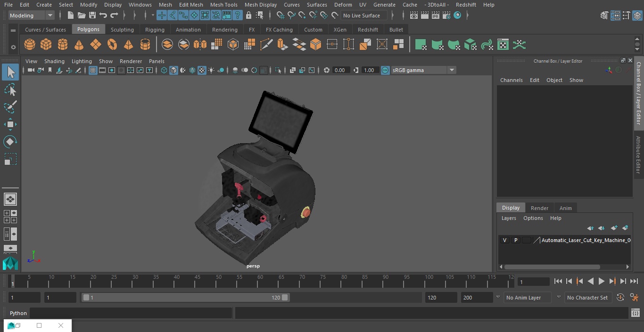This screenshot has width=644, height=332.
Task: Create a polygon cone from the shelf
Action: 79,45
